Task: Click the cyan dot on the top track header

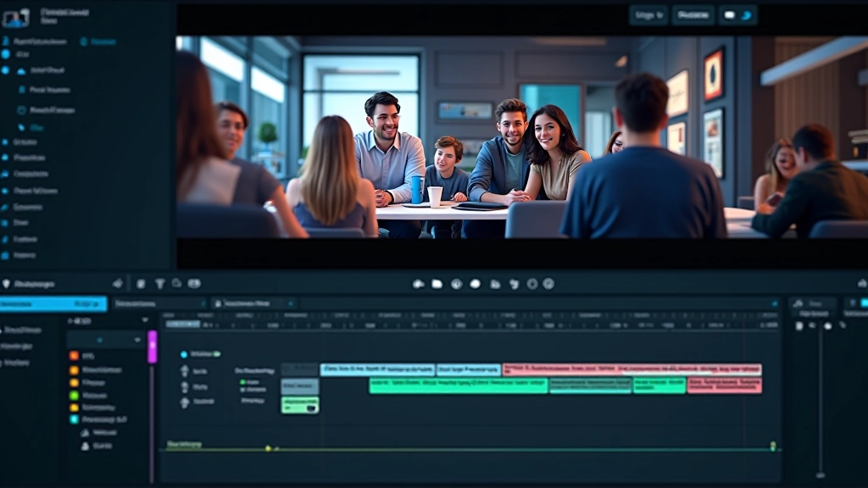Action: point(184,354)
